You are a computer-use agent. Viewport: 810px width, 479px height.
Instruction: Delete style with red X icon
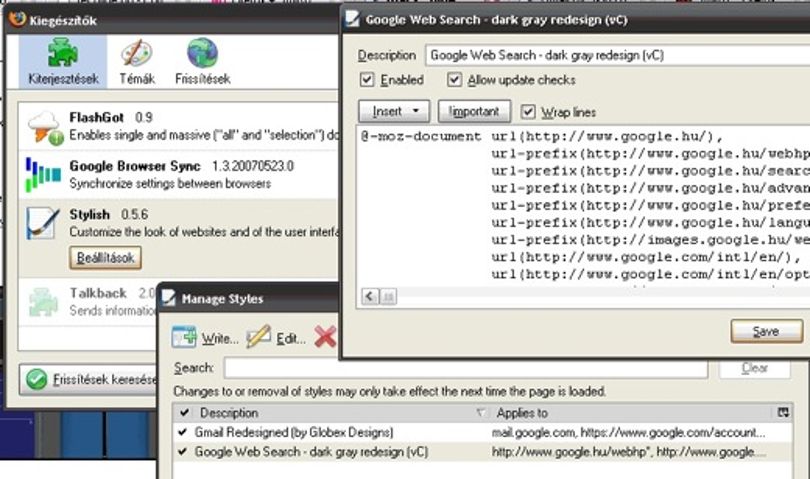(x=325, y=337)
